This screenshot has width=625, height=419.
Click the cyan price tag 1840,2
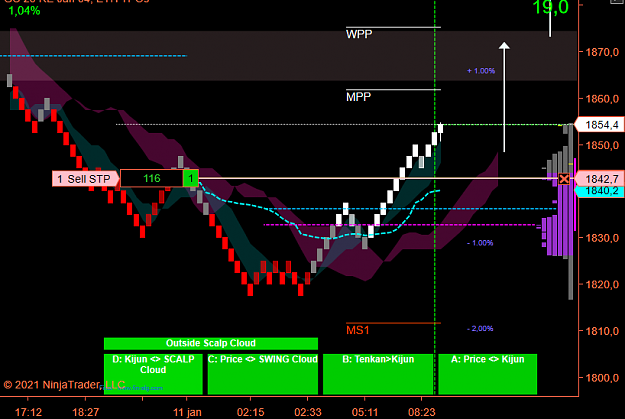point(599,191)
